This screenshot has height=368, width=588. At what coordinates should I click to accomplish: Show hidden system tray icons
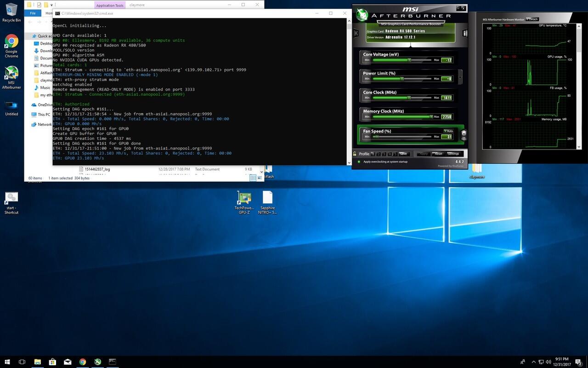coord(533,362)
